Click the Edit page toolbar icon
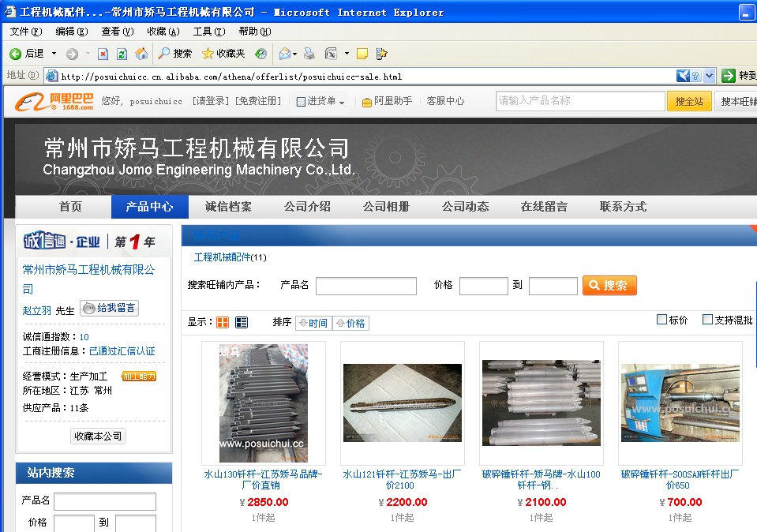The width and height of the screenshot is (757, 532). point(332,54)
